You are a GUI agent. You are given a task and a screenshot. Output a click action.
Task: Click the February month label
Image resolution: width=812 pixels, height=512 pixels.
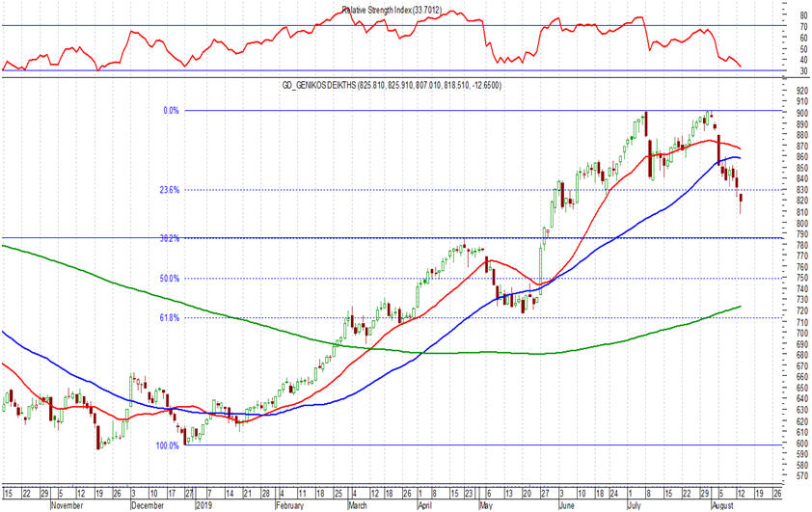[289, 505]
